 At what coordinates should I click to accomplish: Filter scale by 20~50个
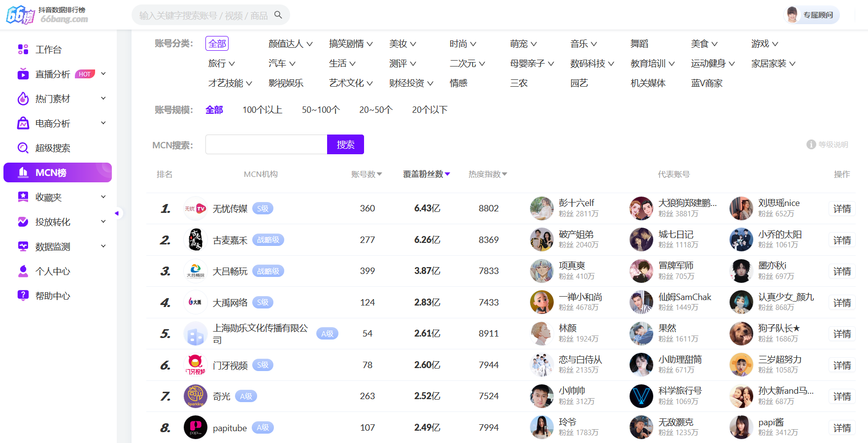click(376, 110)
